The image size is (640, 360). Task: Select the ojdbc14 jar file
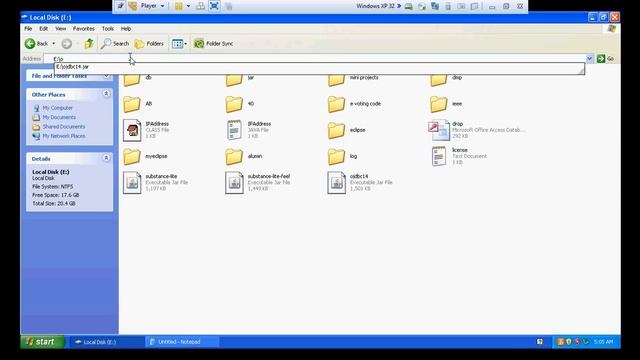pos(360,182)
